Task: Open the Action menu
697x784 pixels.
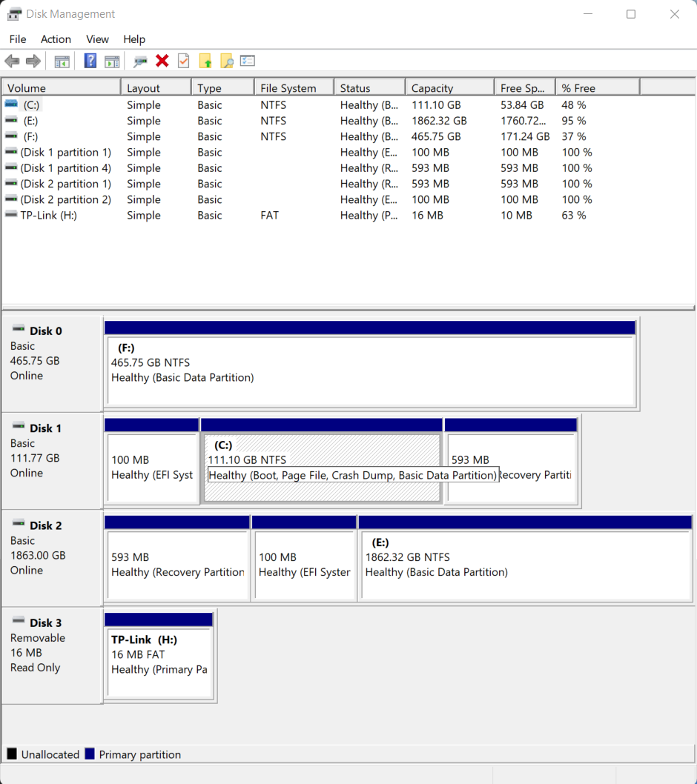Action: point(56,39)
